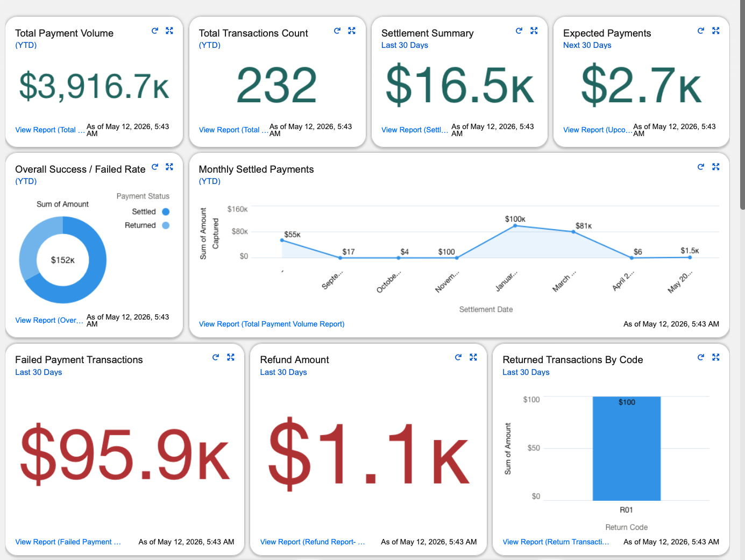745x560 pixels.
Task: Expand the Total Payment Volume widget
Action: coord(169,31)
